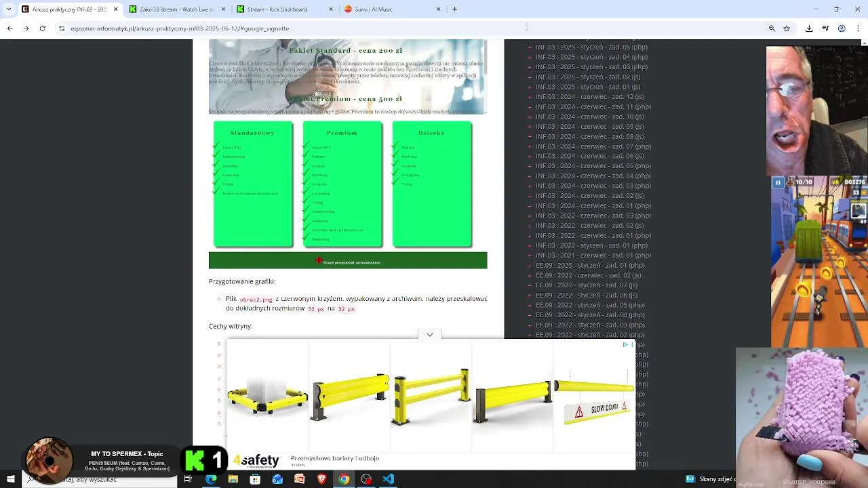
Task: Open Task View on the taskbar
Action: [188, 479]
